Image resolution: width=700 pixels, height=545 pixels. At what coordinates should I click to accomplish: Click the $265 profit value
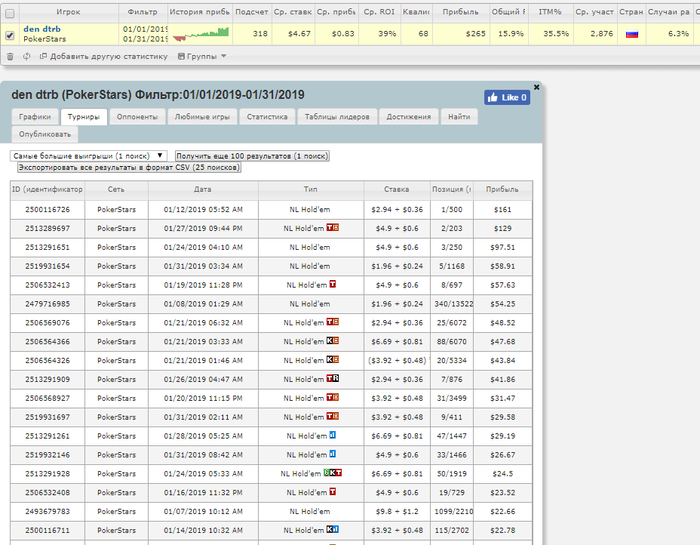[x=475, y=33]
